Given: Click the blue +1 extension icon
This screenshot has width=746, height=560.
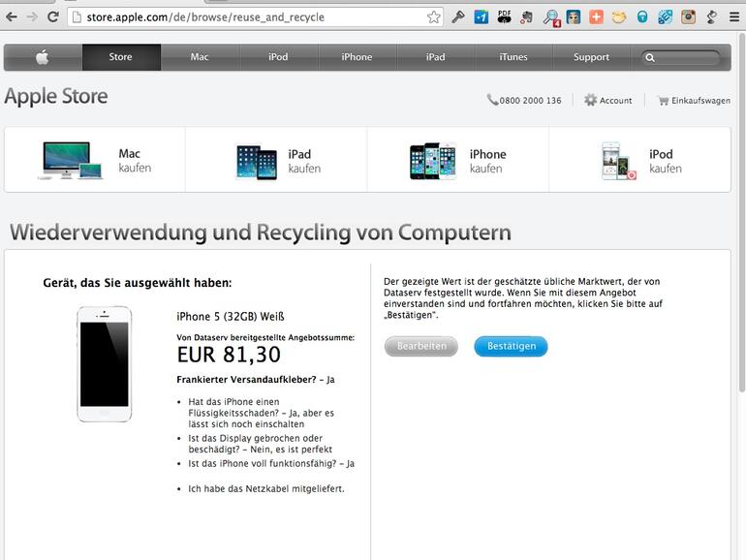Looking at the screenshot, I should point(482,17).
